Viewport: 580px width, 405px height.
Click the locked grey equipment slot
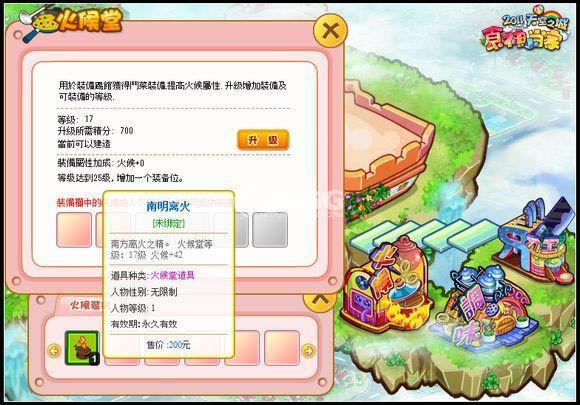[270, 230]
